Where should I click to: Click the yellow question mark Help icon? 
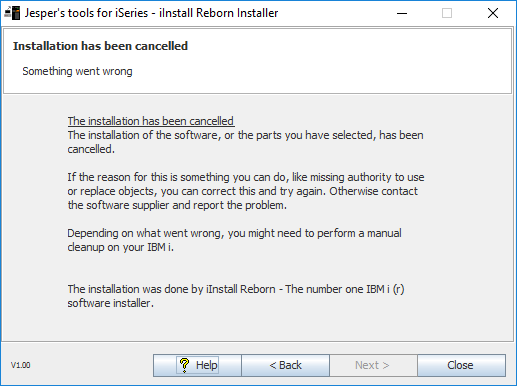coord(184,365)
